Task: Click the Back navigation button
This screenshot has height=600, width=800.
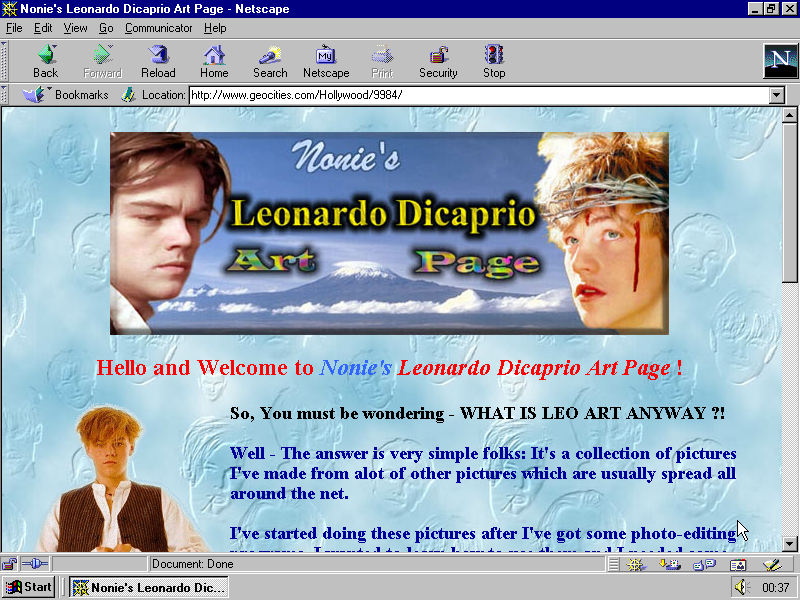Action: coord(45,61)
